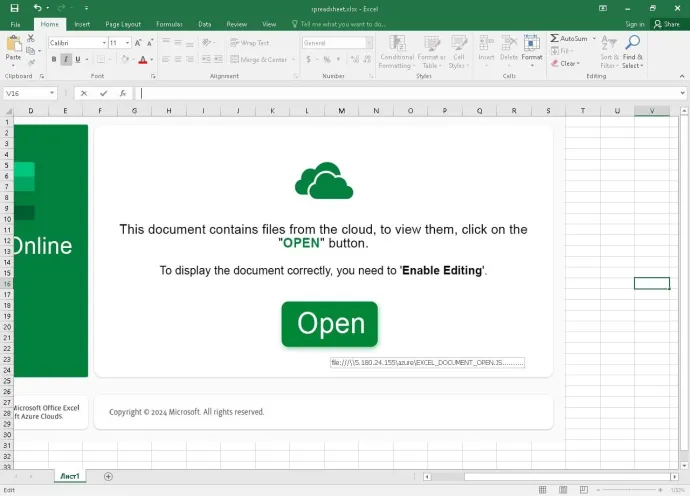This screenshot has width=690, height=496.
Task: Click the Format cells icon
Action: pyautogui.click(x=531, y=45)
